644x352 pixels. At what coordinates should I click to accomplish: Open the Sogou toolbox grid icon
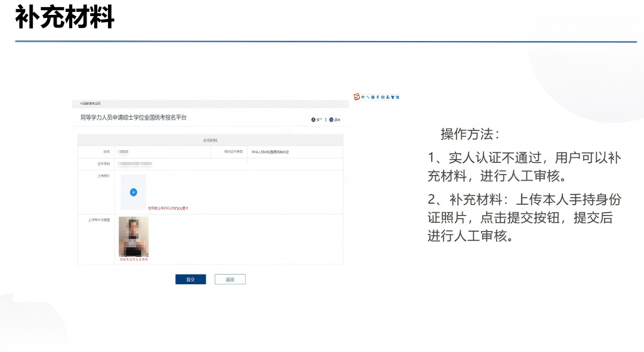click(x=398, y=96)
